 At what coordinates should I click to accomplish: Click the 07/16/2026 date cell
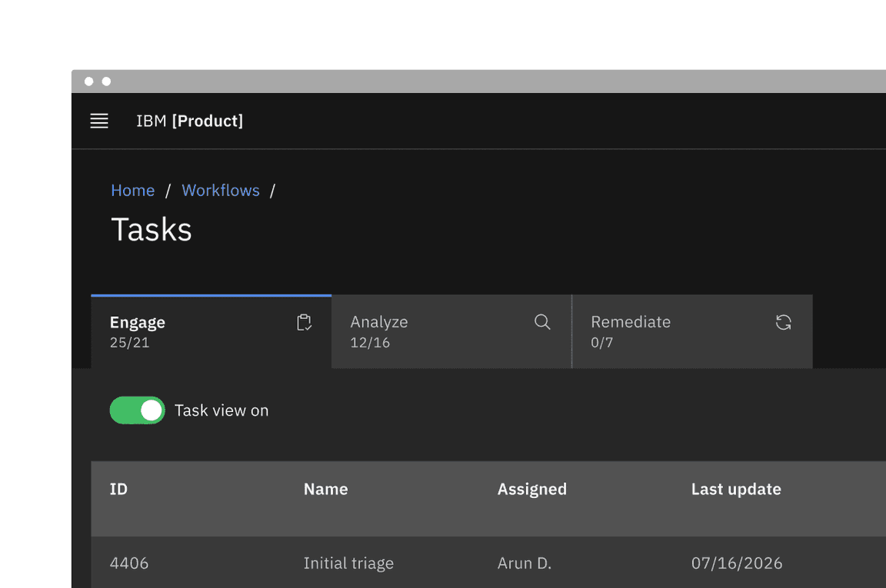(737, 563)
